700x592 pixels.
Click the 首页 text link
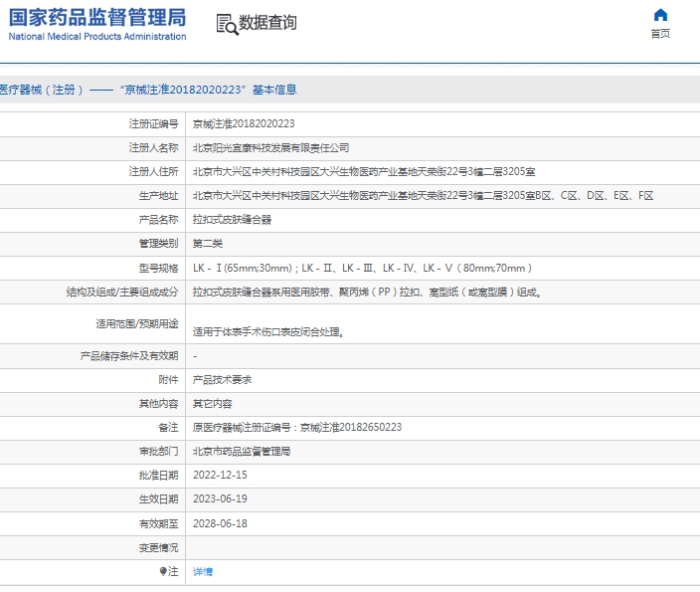[x=660, y=34]
